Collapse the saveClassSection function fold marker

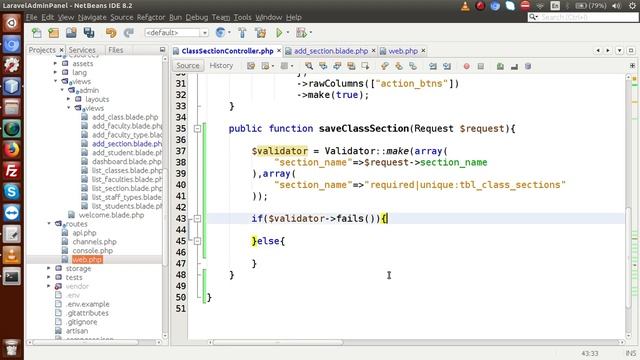[198, 129]
